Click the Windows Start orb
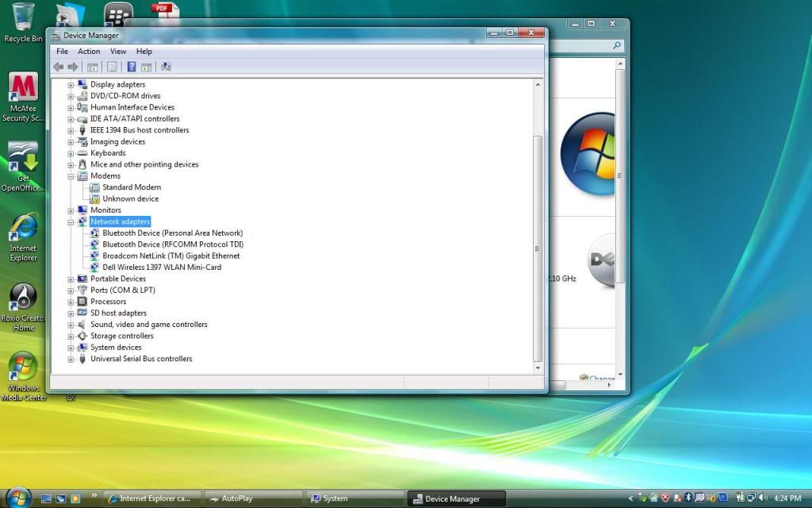The image size is (812, 508). (x=19, y=498)
